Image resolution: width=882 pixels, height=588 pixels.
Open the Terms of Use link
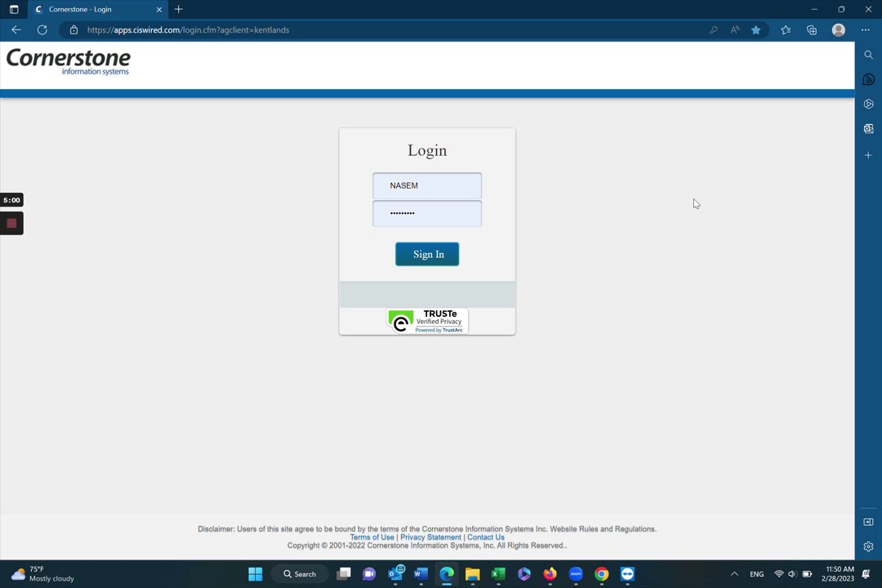pos(372,537)
